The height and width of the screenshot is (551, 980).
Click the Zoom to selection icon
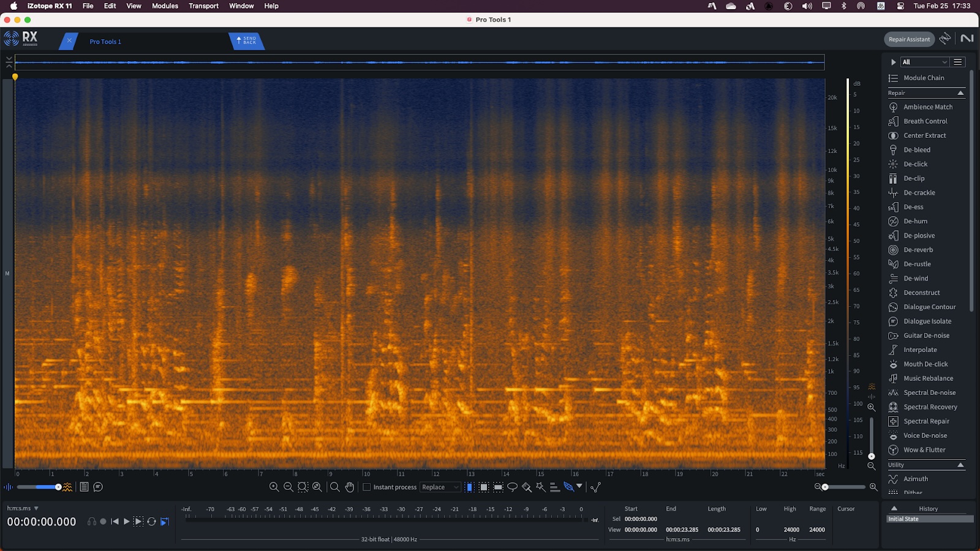tap(303, 487)
